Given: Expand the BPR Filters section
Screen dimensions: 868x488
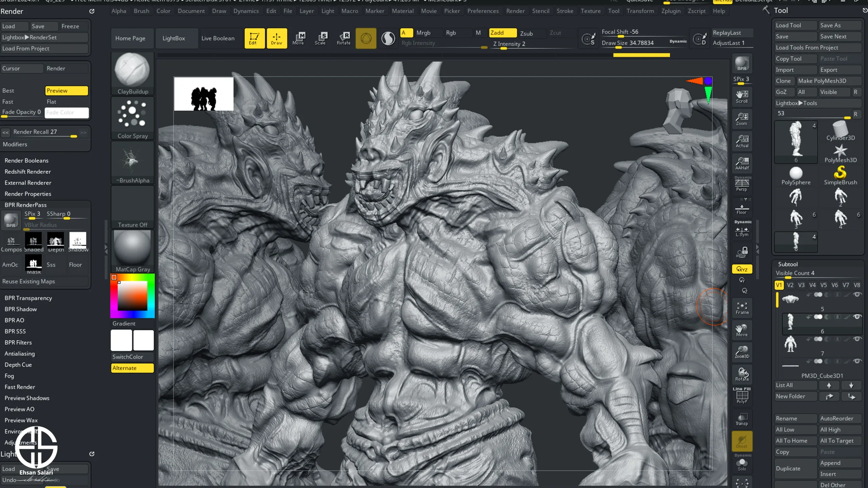Looking at the screenshot, I should tap(18, 342).
